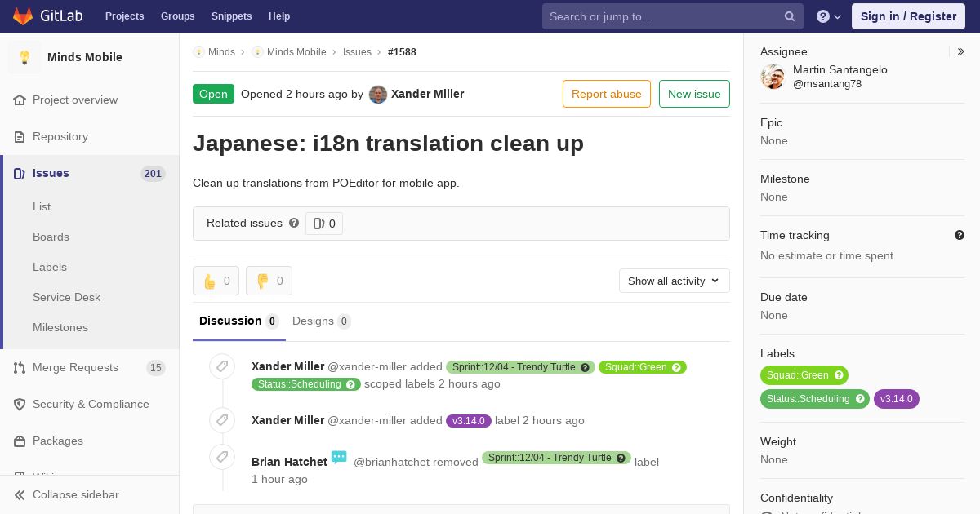The width and height of the screenshot is (980, 514).
Task: Click the Minds Mobile lightbulb avatar
Action: pyautogui.click(x=24, y=57)
